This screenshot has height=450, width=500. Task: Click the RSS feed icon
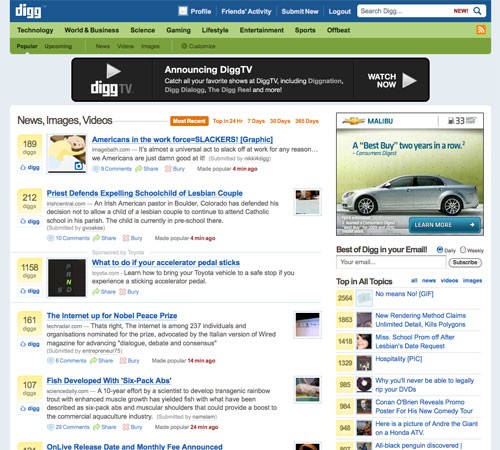click(481, 30)
